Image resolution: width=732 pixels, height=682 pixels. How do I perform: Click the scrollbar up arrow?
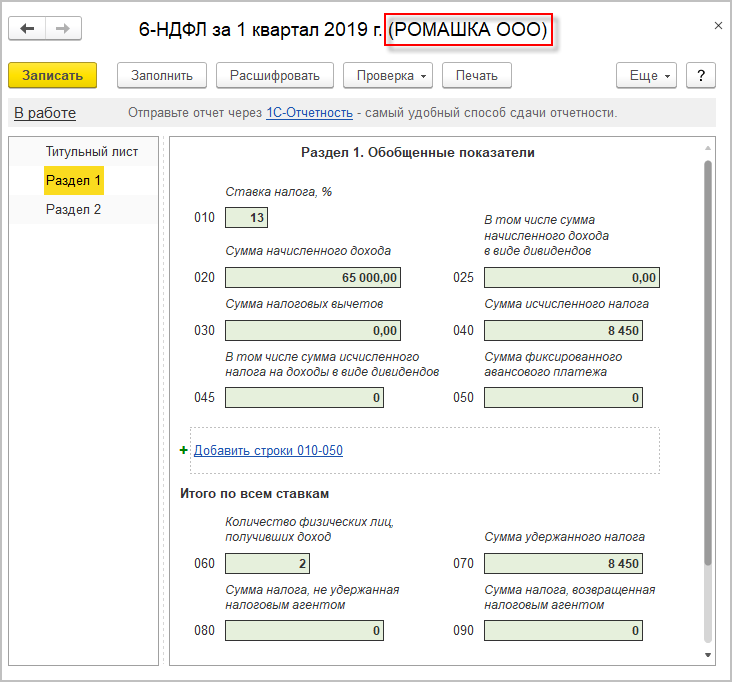pyautogui.click(x=708, y=148)
